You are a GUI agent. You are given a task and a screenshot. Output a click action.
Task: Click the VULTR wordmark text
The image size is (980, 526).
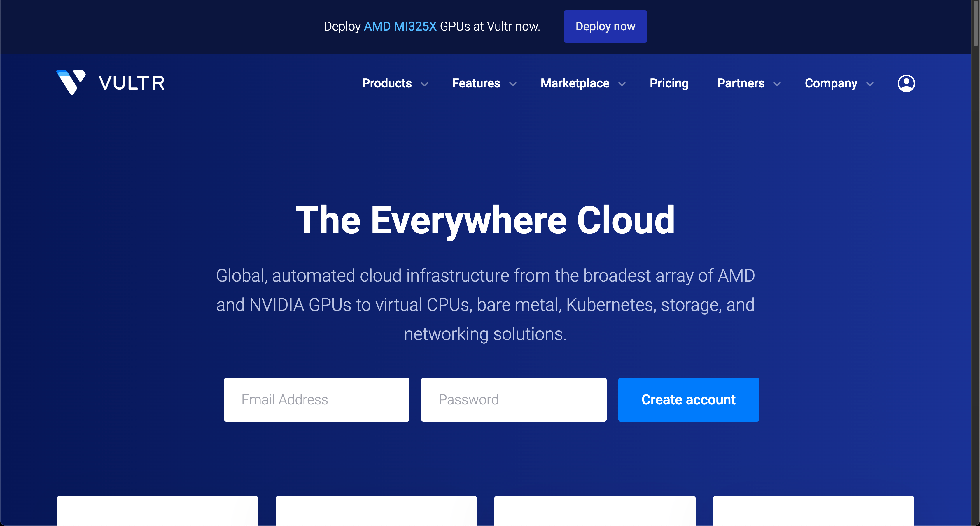(132, 83)
